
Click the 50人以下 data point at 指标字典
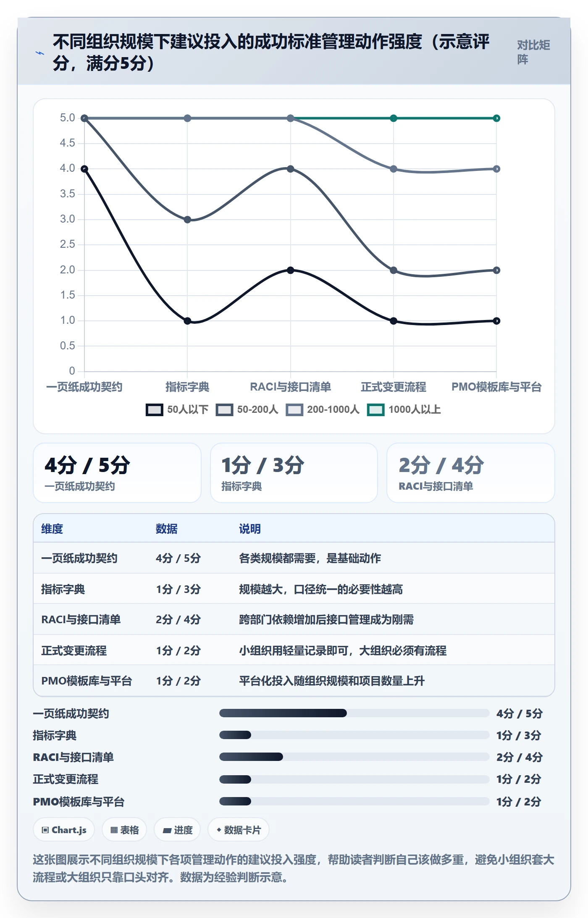188,321
